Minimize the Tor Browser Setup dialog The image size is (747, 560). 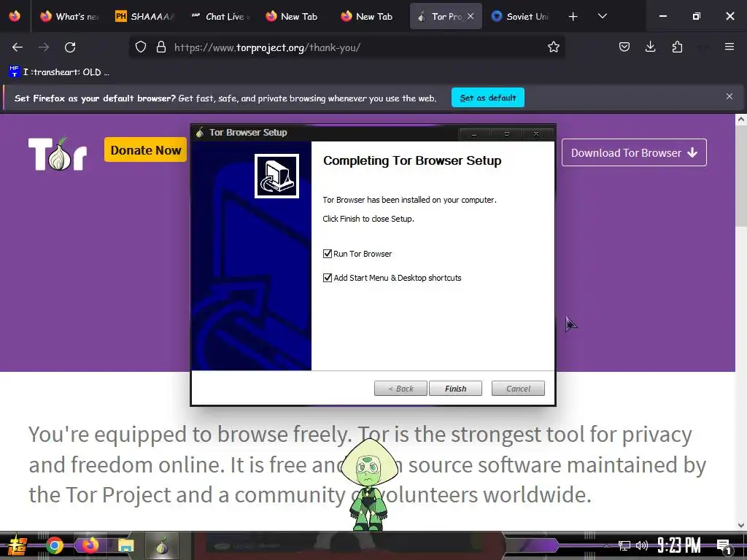tap(474, 134)
